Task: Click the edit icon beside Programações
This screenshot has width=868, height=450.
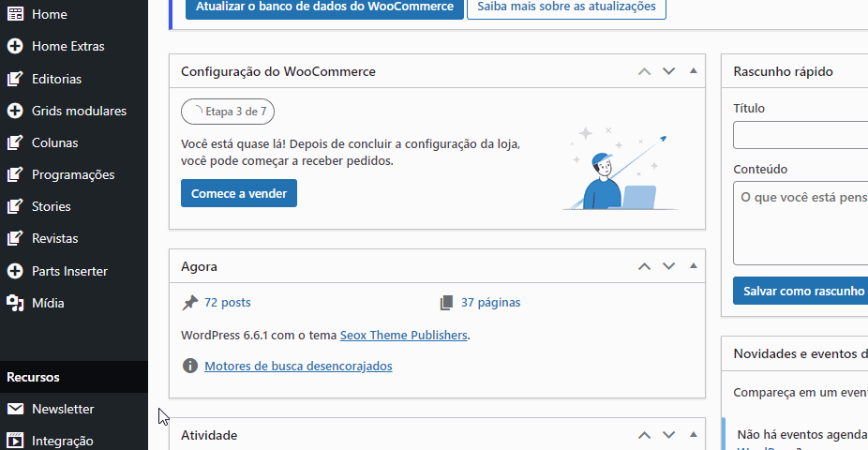Action: (15, 174)
